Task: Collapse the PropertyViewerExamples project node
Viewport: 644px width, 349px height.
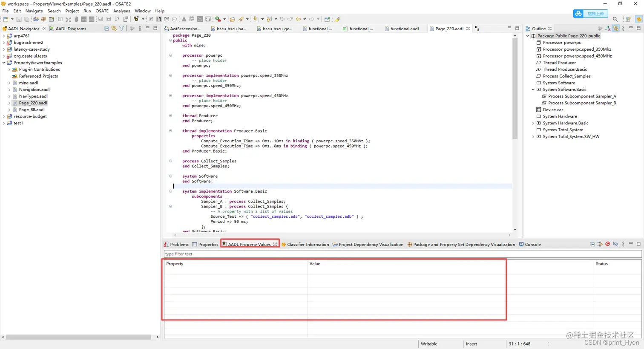Action: click(x=4, y=63)
